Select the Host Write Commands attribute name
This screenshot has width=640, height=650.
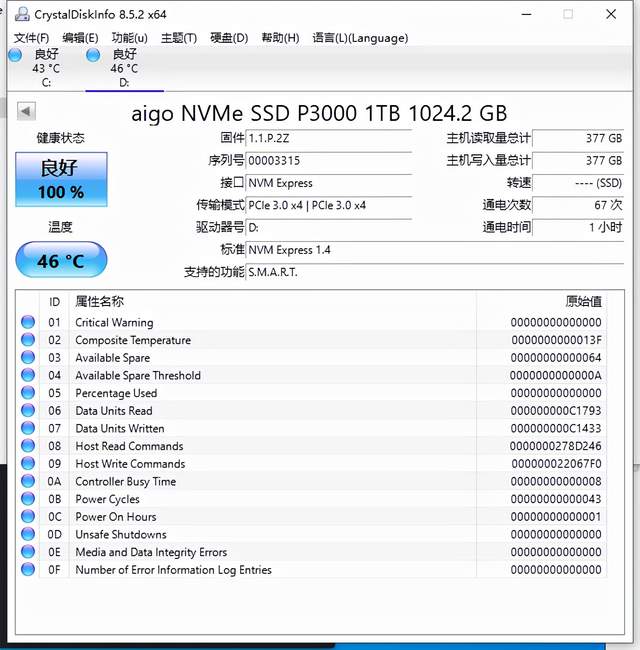(130, 463)
